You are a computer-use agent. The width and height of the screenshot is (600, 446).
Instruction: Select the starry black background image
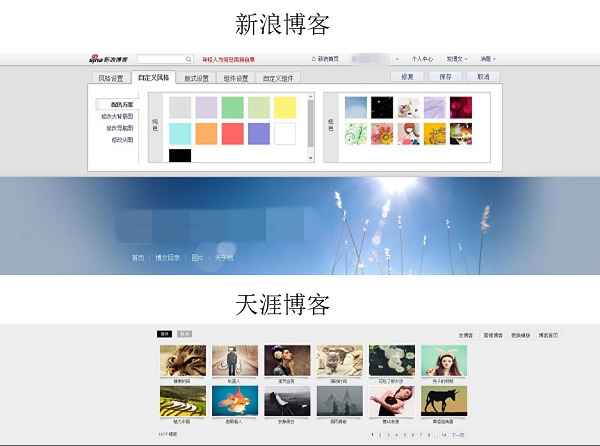pyautogui.click(x=382, y=106)
